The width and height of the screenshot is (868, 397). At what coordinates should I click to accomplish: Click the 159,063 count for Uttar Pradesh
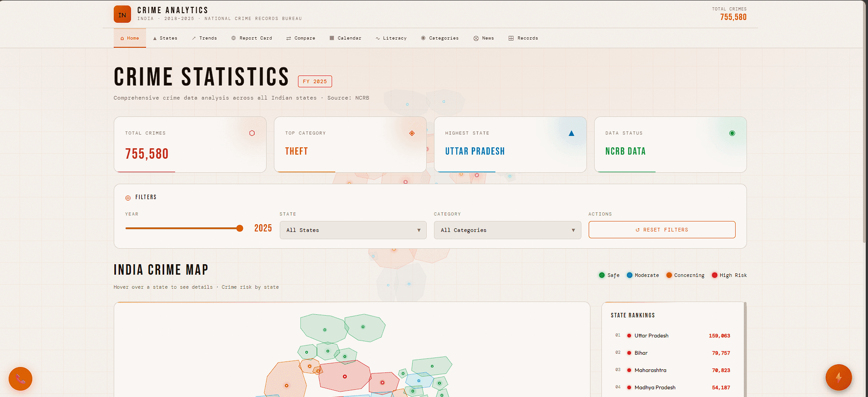[x=719, y=336]
